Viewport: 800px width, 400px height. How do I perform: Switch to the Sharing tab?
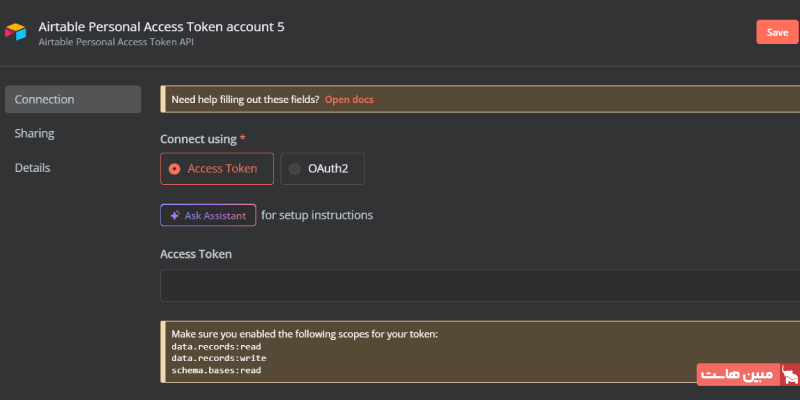[x=35, y=134]
